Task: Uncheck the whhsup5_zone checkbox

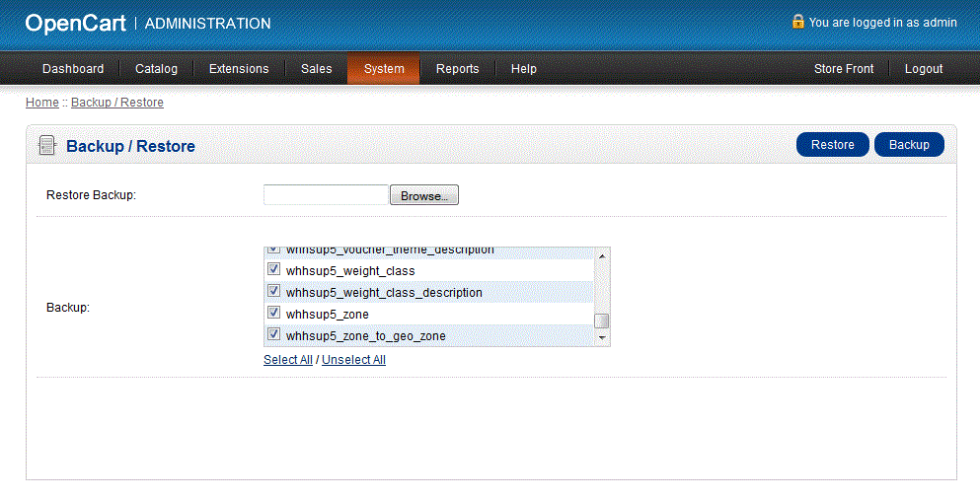Action: point(274,313)
